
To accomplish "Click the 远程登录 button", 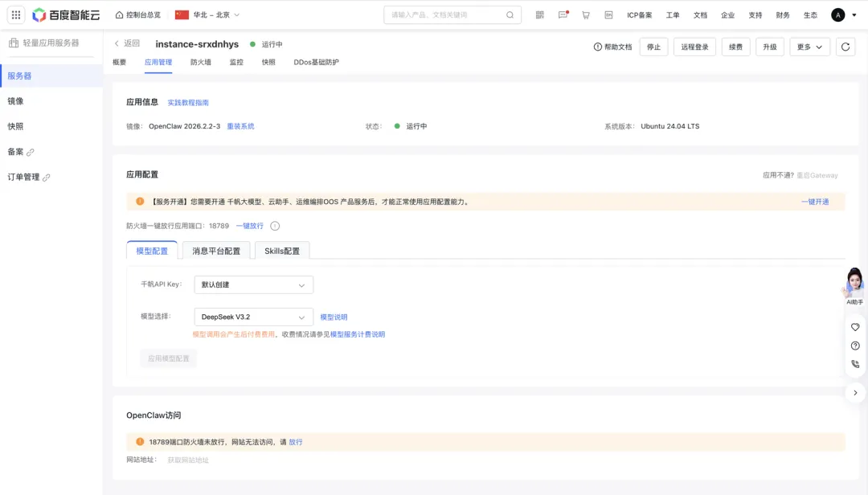I will pyautogui.click(x=694, y=47).
